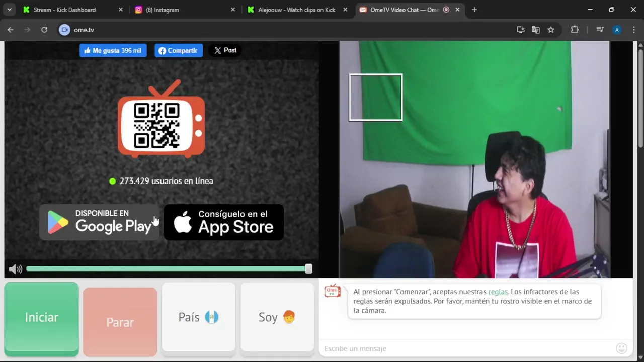
Task: Click the webcam video preview
Action: point(474,159)
